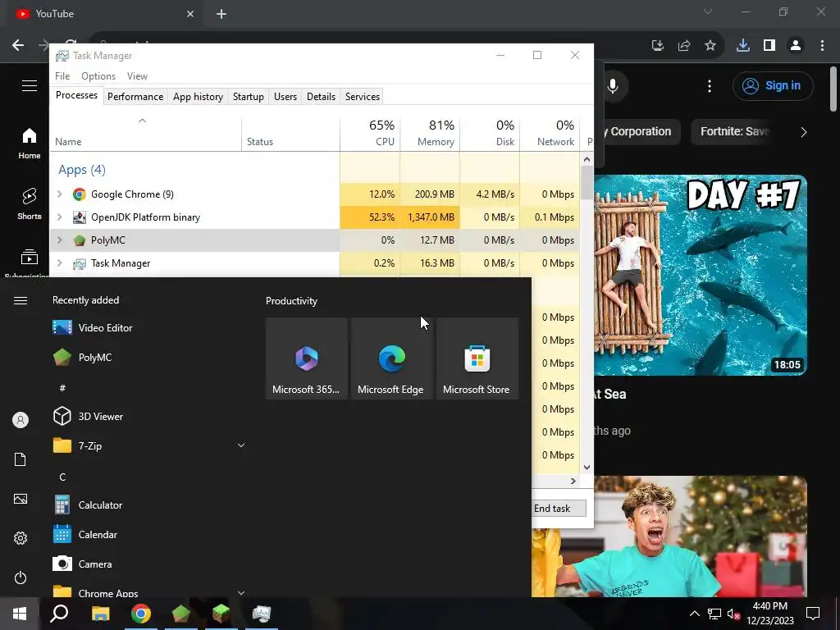Click Task Manager vertical scrollbar thumb
840x630 pixels.
587,183
